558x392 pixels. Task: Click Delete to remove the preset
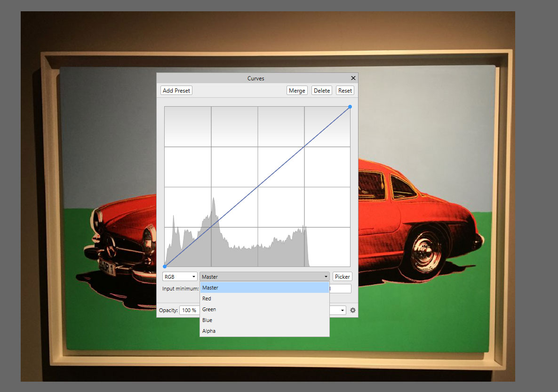(321, 90)
